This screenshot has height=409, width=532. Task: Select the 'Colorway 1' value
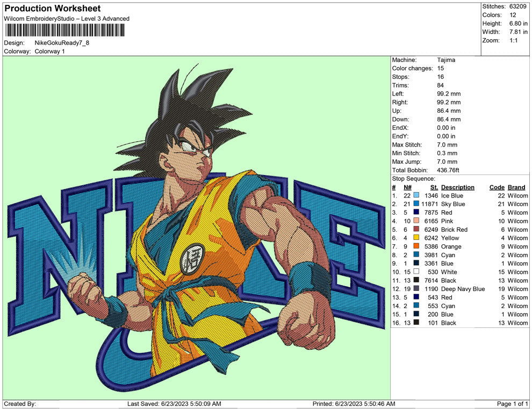(49, 51)
